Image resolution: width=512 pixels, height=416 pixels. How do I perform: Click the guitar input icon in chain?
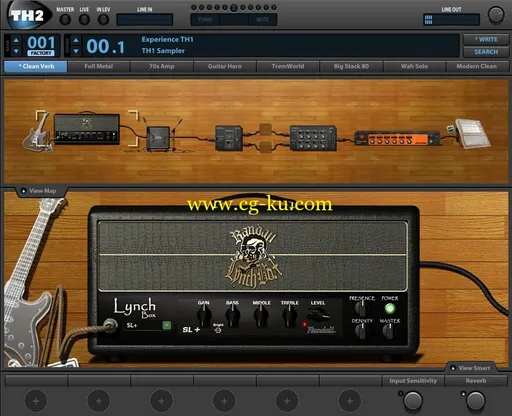coord(37,133)
